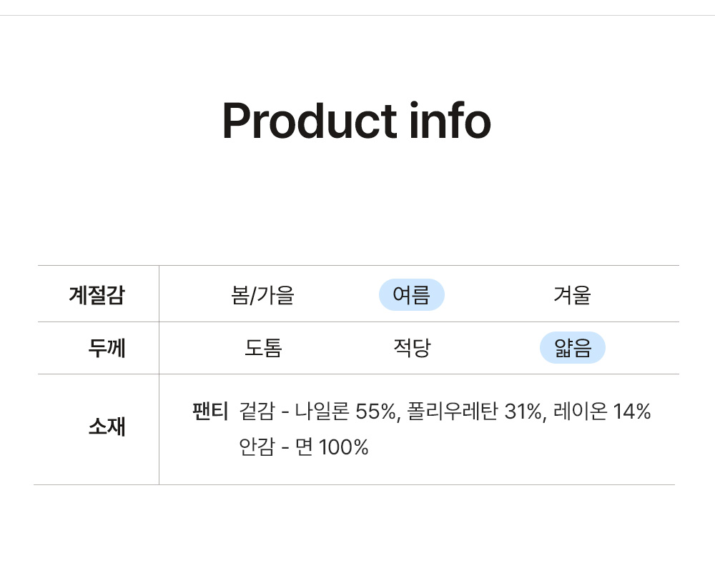This screenshot has height=588, width=715.
Task: Choose the 겨울 season option
Action: point(572,294)
